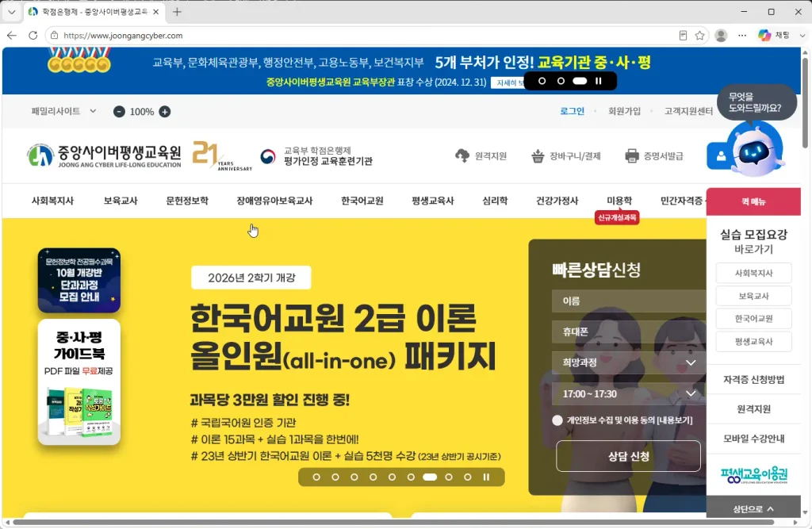Open 한국어교원 실습 모집요강 button

click(753, 319)
